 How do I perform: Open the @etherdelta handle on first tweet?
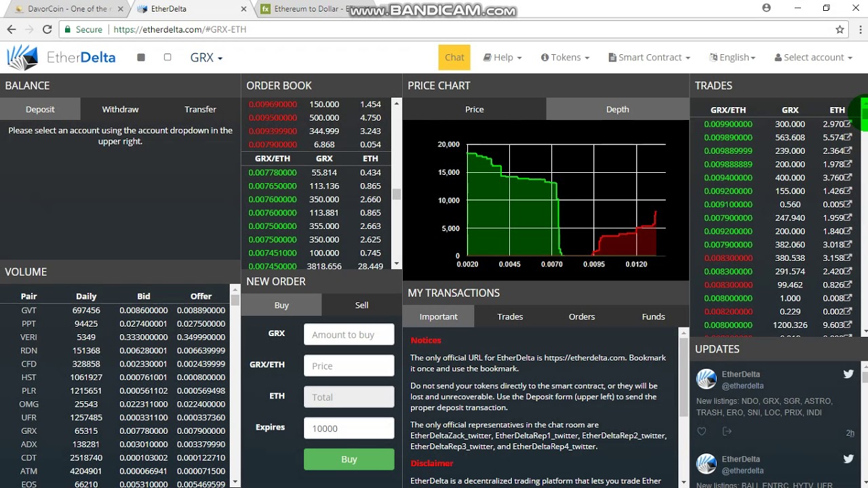(x=743, y=386)
